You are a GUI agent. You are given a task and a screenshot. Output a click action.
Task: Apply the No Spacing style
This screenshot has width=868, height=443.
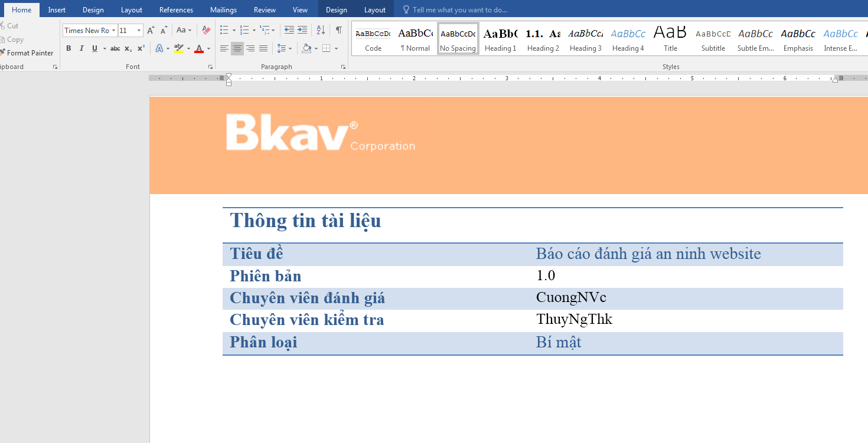[458, 39]
